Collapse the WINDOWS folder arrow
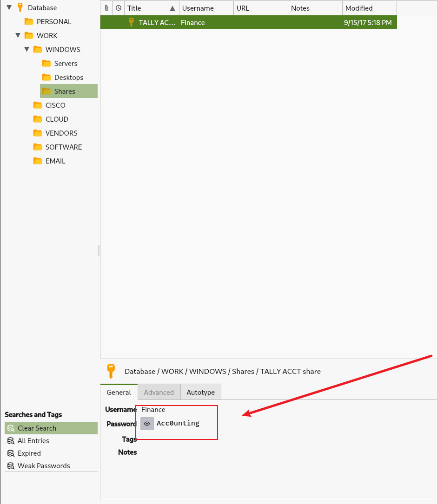The image size is (437, 504). click(x=26, y=49)
